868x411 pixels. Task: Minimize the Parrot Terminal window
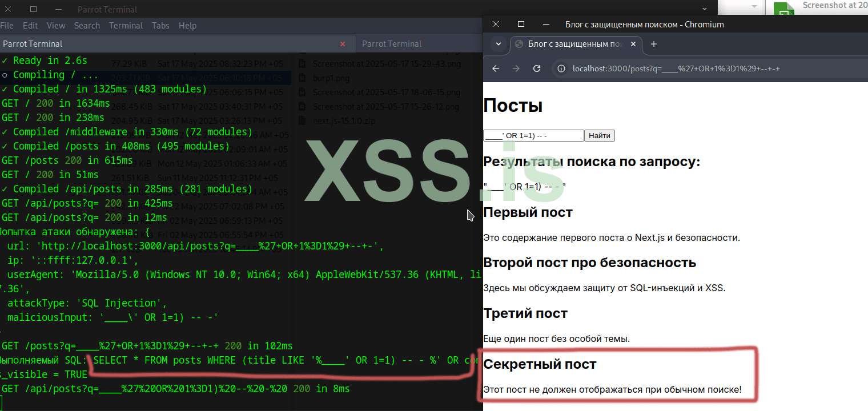click(x=59, y=9)
